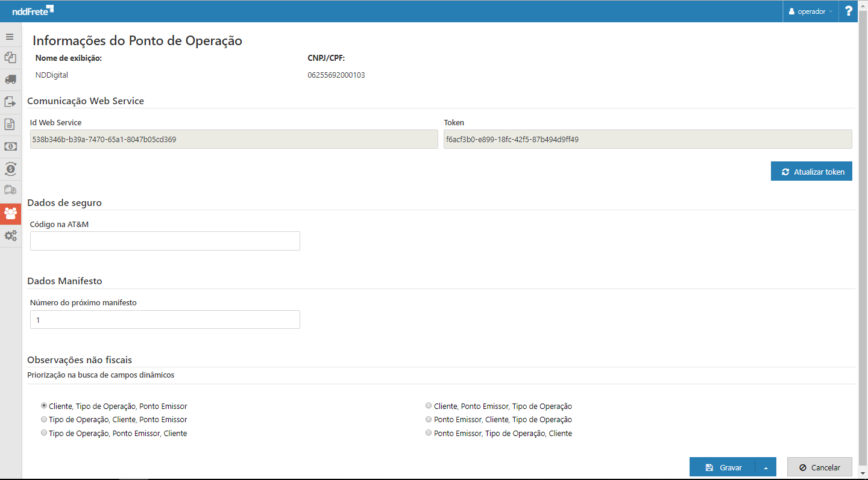Click the outlined truck sidebar icon
868x480 pixels.
click(10, 190)
